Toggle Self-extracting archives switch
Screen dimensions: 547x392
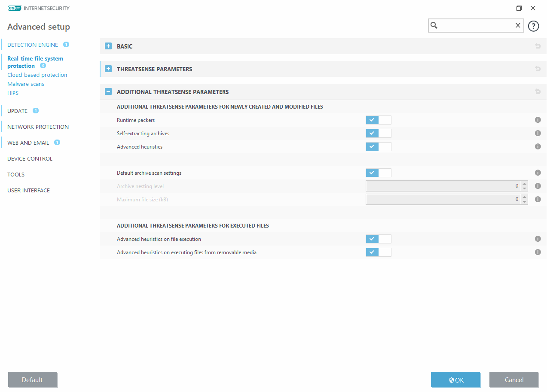(x=378, y=134)
